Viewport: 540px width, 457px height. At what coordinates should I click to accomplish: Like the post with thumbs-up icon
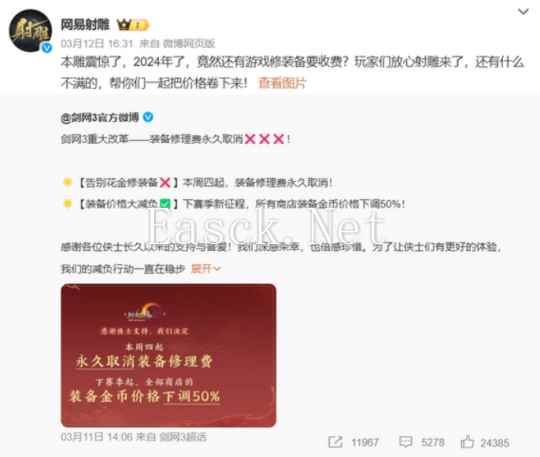467,442
